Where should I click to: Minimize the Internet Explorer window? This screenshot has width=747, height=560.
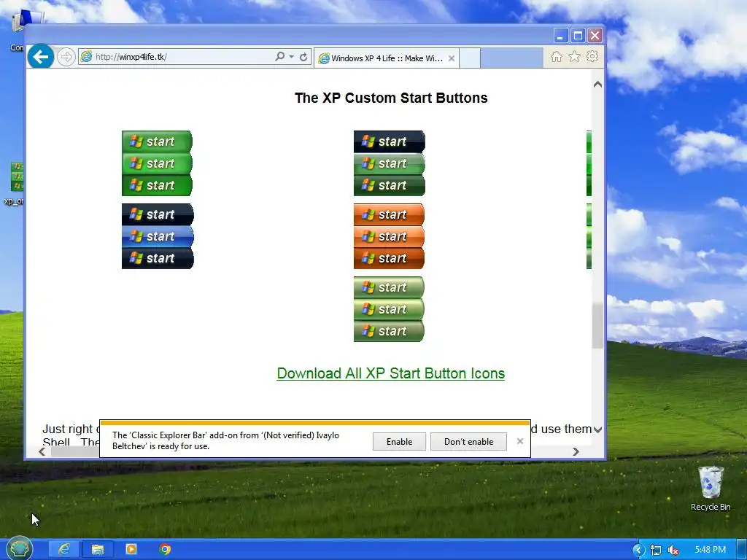coord(561,36)
